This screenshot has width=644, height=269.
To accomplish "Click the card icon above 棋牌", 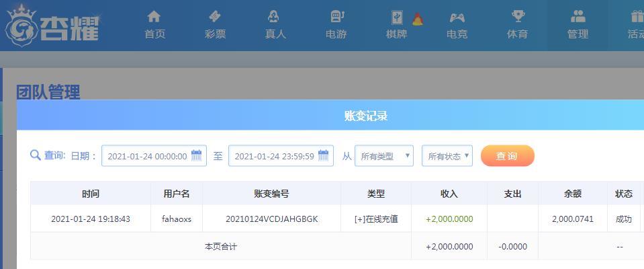I will (397, 17).
